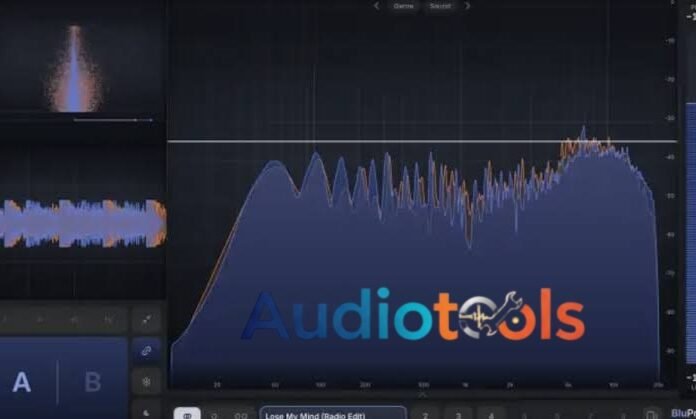696x419 pixels.
Task: Click the waveform overview display
Action: coord(83,223)
